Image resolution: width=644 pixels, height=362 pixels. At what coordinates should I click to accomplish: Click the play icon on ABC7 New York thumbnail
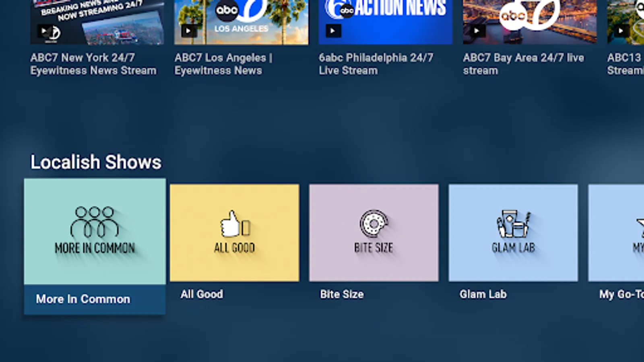(44, 31)
